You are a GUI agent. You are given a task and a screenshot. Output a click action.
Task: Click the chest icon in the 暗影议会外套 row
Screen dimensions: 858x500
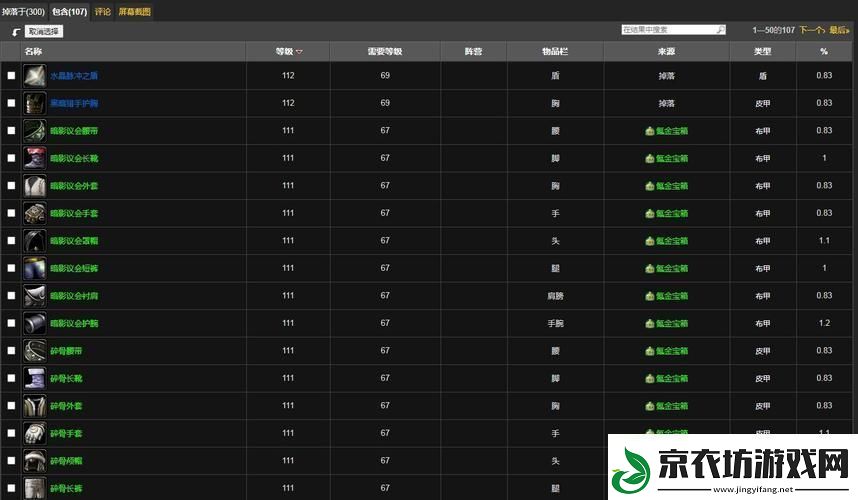pyautogui.click(x=650, y=186)
